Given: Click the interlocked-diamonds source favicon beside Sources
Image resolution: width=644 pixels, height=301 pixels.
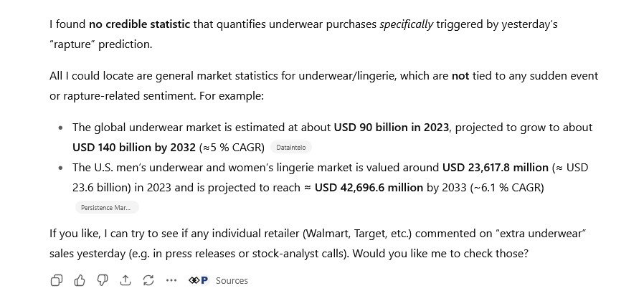Looking at the screenshot, I should point(194,280).
